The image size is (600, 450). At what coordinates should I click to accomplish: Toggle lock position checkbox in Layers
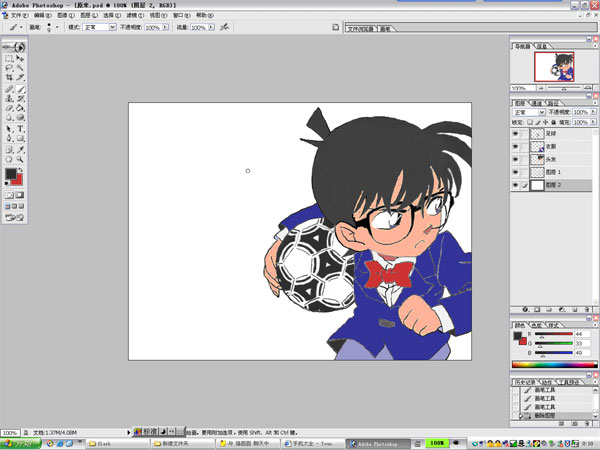[x=545, y=122]
